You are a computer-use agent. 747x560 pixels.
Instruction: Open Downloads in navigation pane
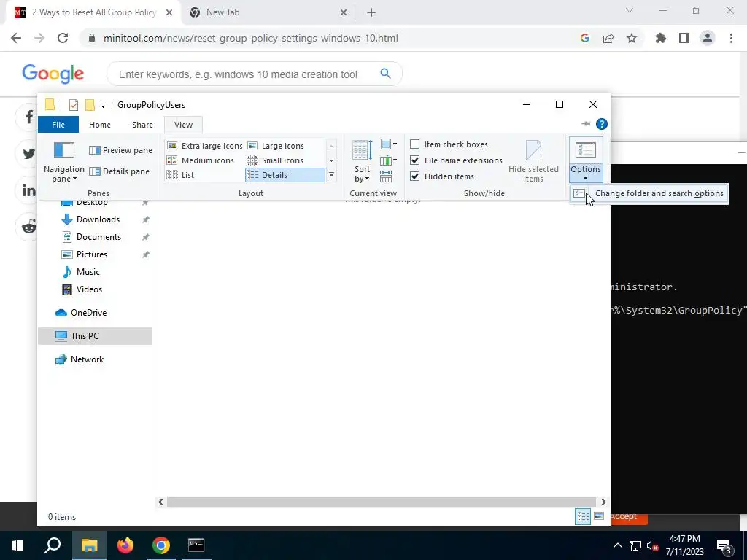[98, 219]
